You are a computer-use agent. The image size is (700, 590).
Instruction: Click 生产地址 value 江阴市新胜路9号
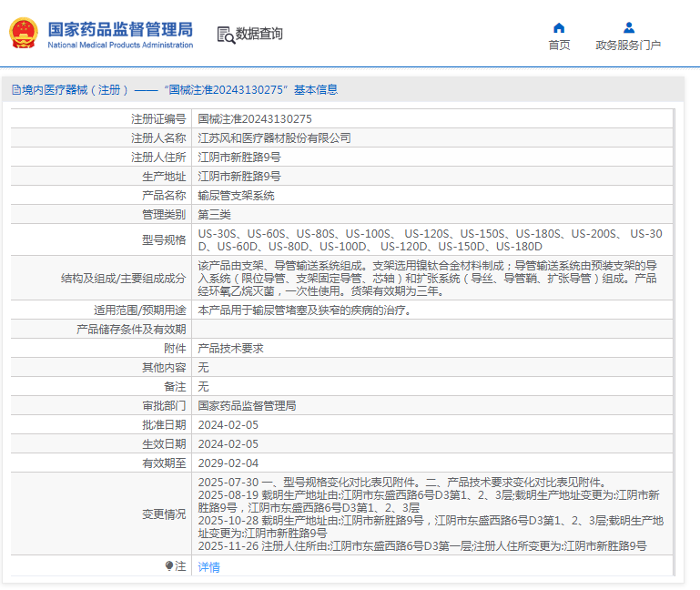tap(239, 177)
